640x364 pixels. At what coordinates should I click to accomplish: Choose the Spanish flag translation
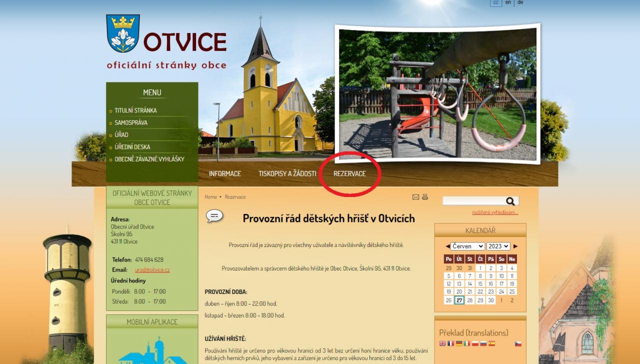[491, 343]
